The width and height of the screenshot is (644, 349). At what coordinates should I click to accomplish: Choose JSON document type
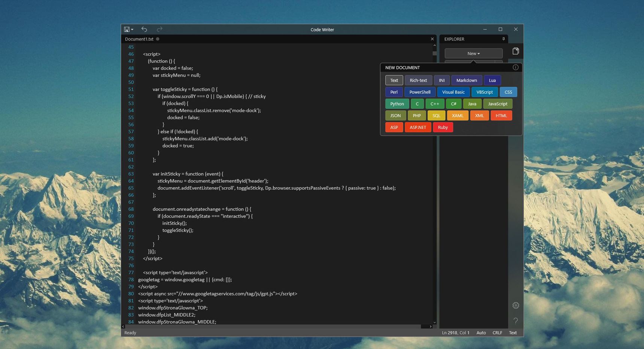click(x=395, y=116)
